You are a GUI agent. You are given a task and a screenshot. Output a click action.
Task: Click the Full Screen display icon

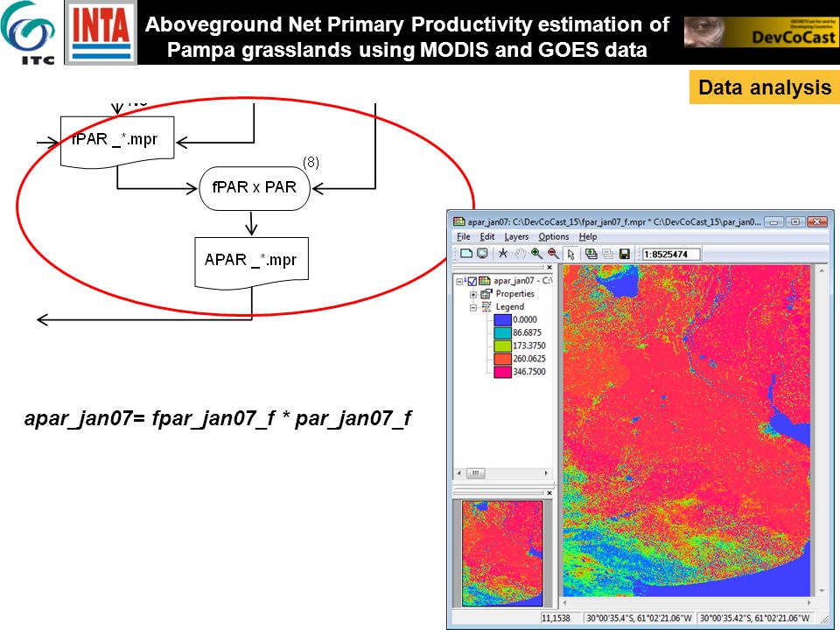(x=482, y=254)
